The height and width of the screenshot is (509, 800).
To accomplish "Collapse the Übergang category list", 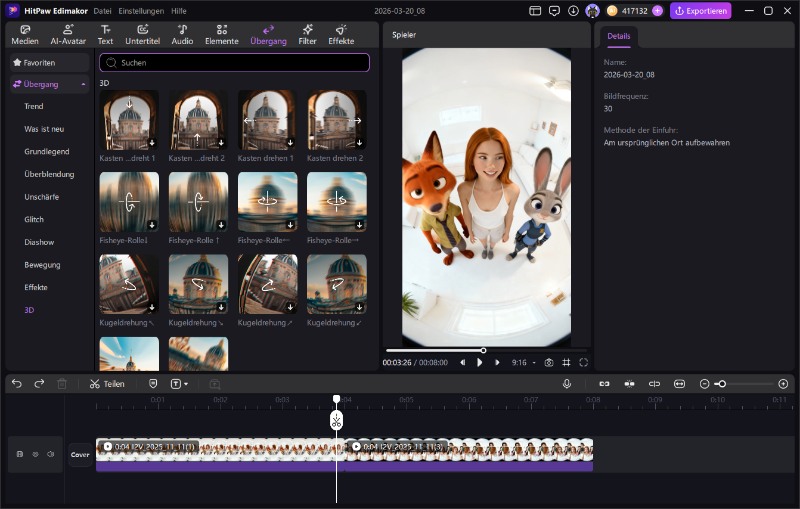I will (83, 84).
